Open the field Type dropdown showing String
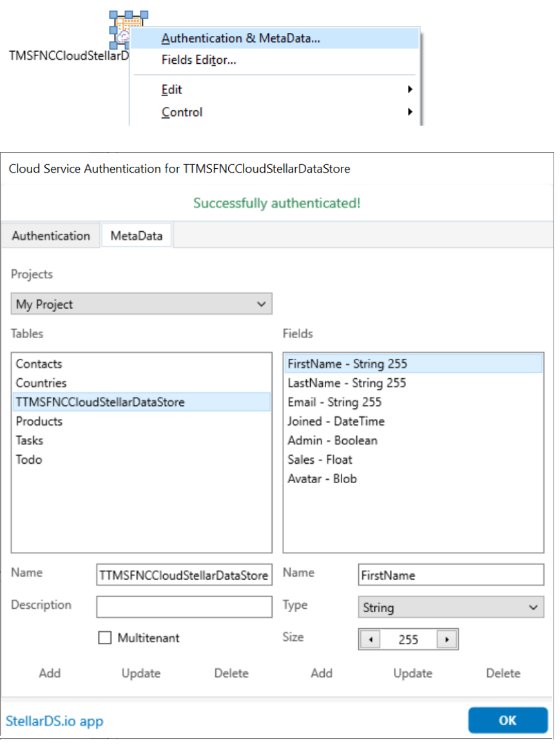Screen dimensions: 560x746 (x=450, y=607)
